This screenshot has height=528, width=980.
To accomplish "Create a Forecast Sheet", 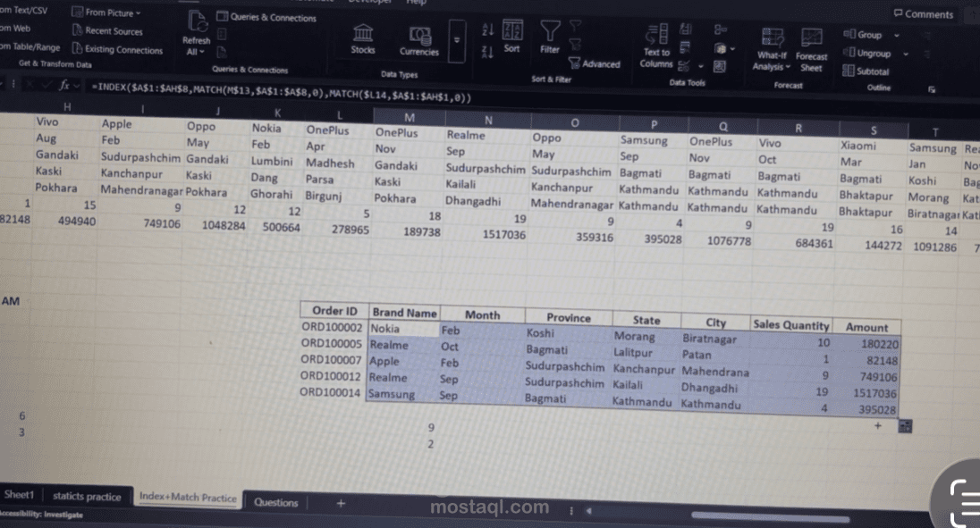I will [811, 40].
